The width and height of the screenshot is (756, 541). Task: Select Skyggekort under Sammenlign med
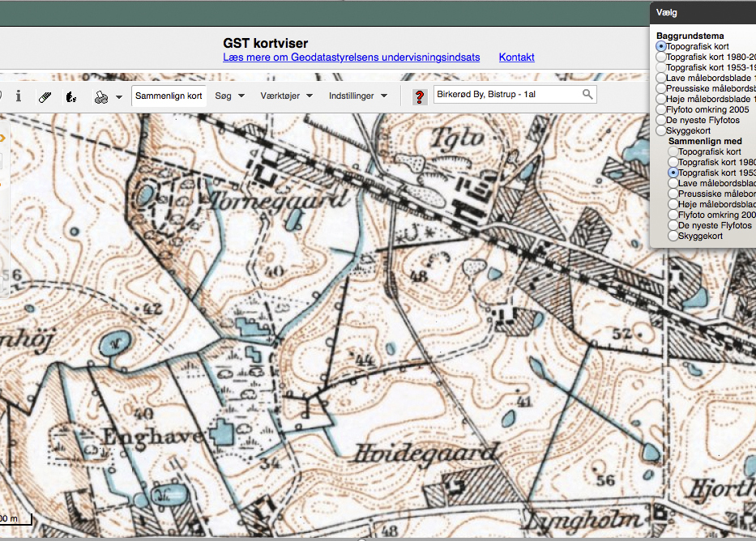(x=673, y=236)
